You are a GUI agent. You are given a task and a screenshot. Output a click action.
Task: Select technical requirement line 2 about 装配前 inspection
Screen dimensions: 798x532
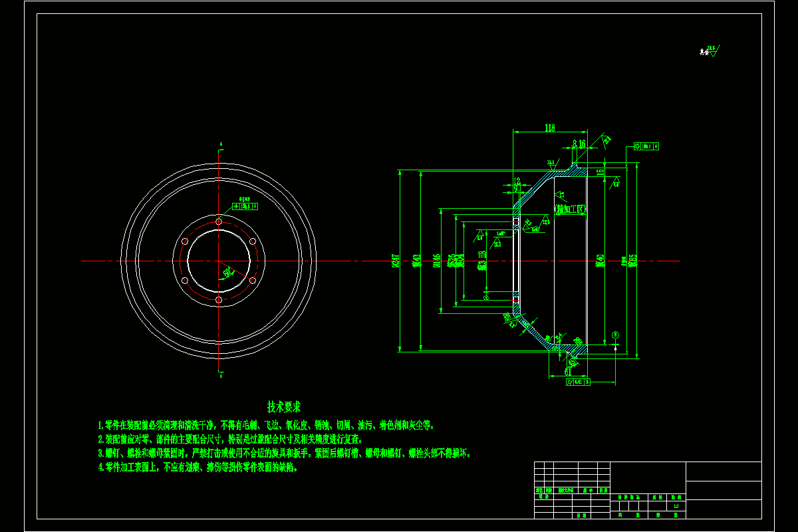(x=230, y=439)
